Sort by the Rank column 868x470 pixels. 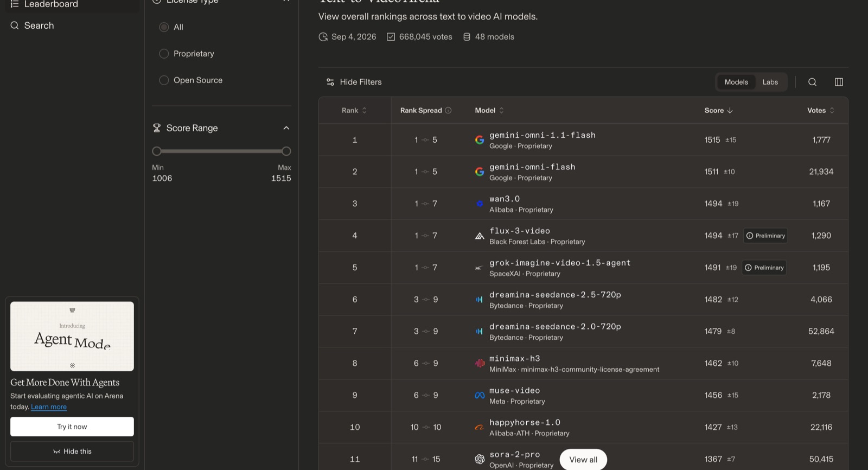pos(354,110)
